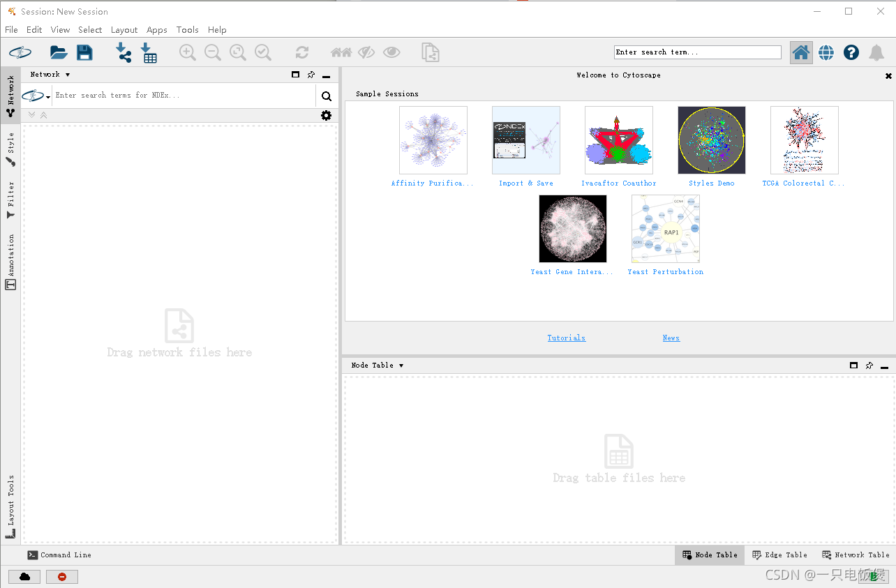This screenshot has width=896, height=588.
Task: Open the Help menu
Action: click(x=217, y=30)
